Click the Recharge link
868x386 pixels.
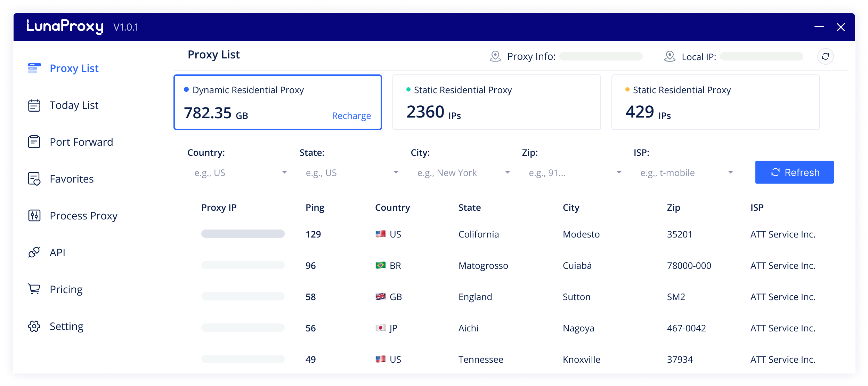click(351, 116)
